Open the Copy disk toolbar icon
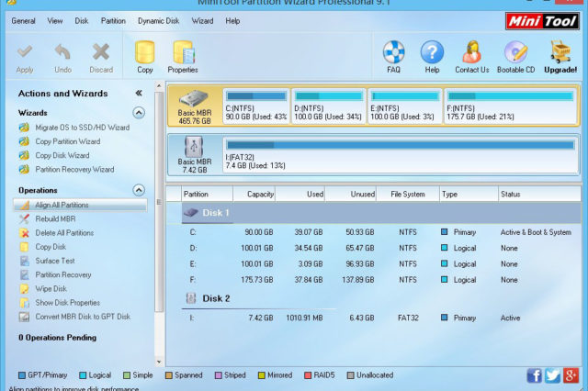This screenshot has width=588, height=391. [145, 53]
